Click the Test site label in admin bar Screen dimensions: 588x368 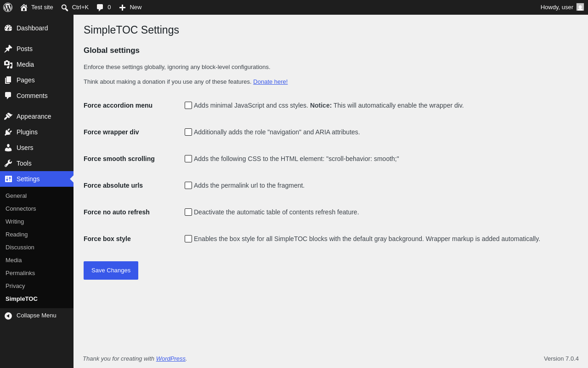(42, 7)
